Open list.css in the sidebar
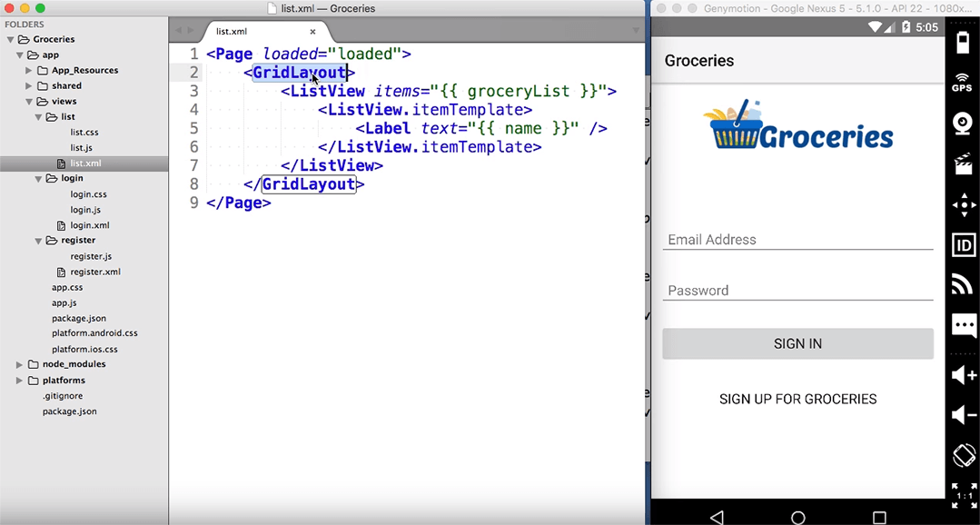This screenshot has height=525, width=980. pos(84,132)
